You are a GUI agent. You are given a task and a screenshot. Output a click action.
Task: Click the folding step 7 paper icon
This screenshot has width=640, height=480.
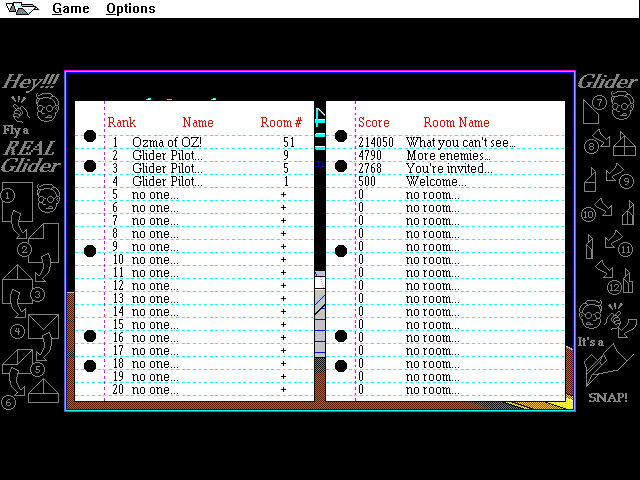(591, 110)
